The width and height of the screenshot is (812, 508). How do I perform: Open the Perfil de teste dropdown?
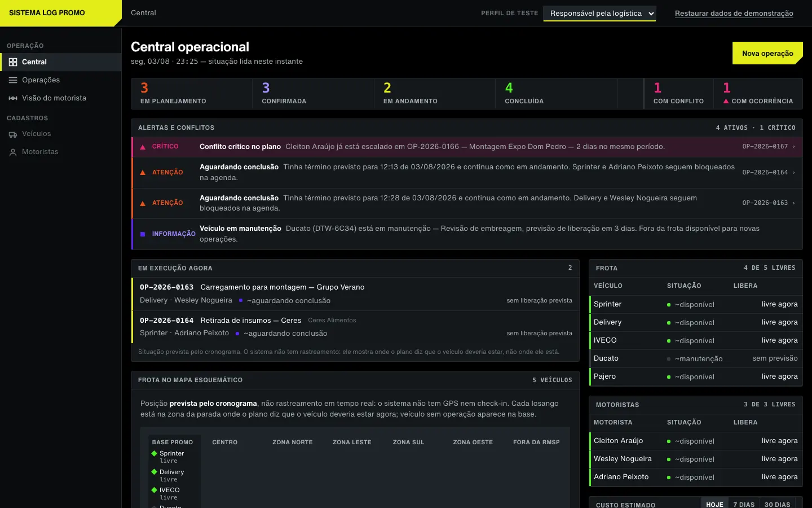click(599, 14)
